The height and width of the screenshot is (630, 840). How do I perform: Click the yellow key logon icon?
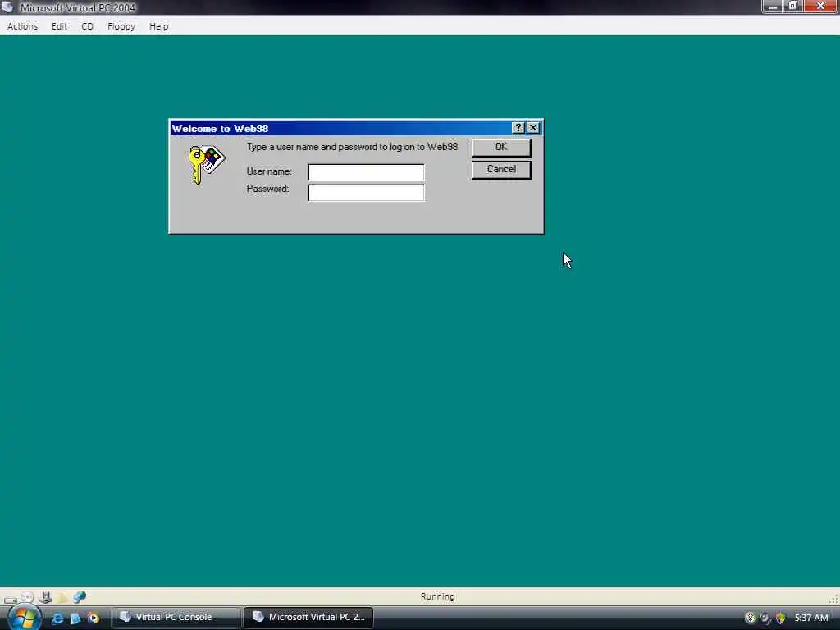206,164
